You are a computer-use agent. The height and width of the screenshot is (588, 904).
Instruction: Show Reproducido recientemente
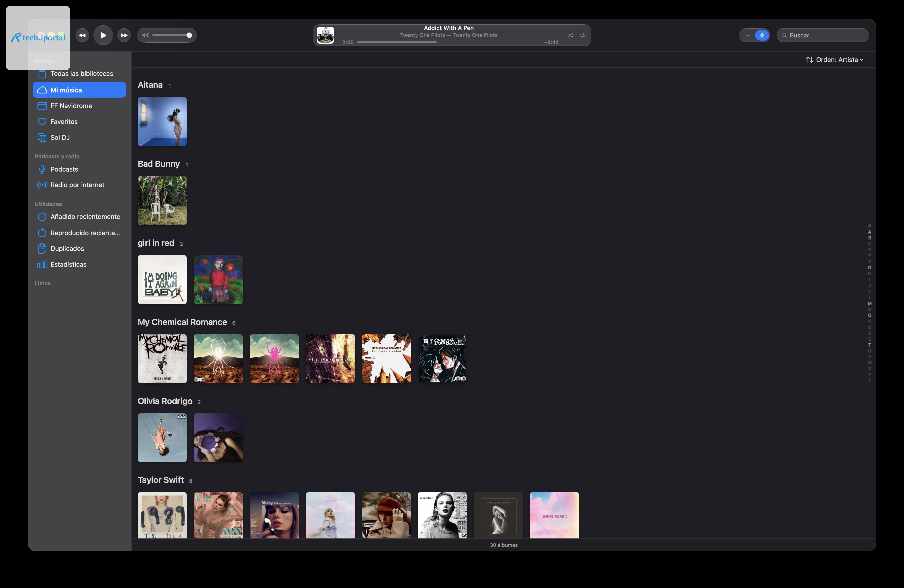click(79, 233)
